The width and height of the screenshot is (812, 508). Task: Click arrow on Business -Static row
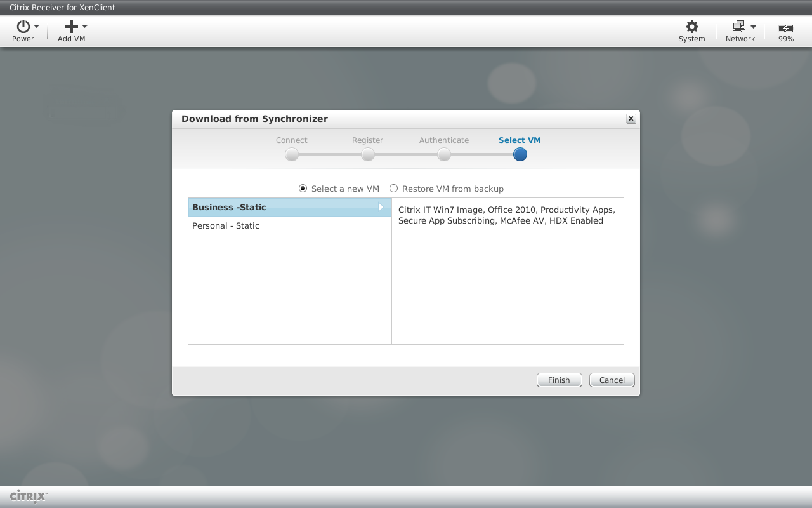(381, 208)
